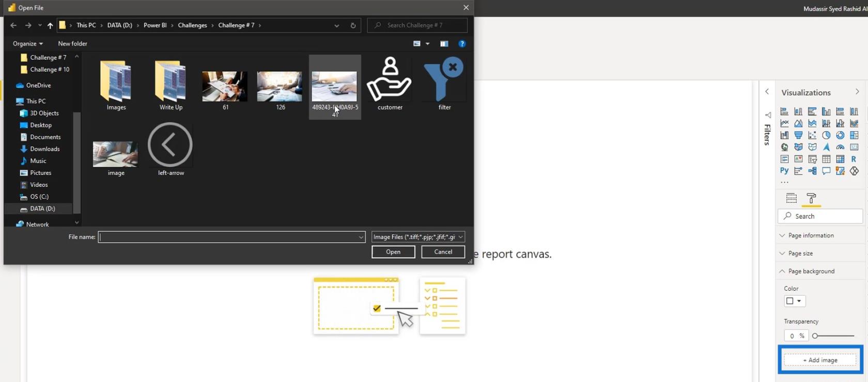The width and height of the screenshot is (868, 382).
Task: Select the treemap visual
Action: tap(854, 135)
